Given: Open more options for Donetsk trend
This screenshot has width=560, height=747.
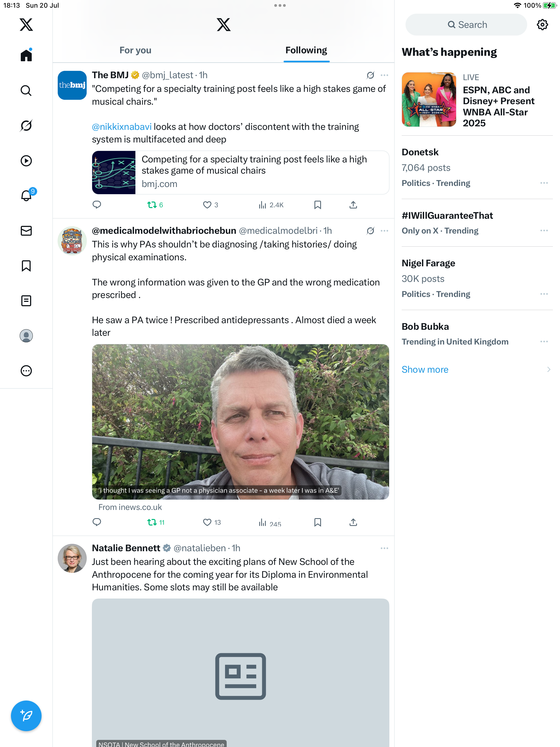Looking at the screenshot, I should click(x=544, y=183).
